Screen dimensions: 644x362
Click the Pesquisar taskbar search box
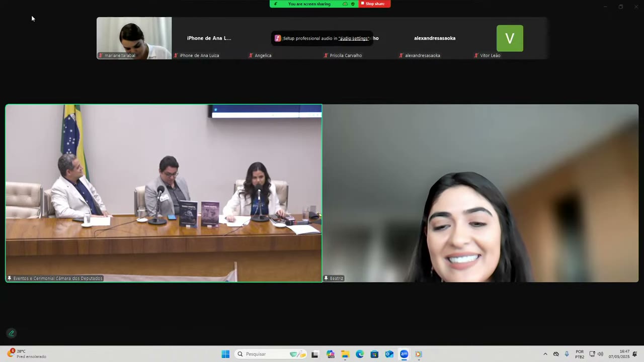coord(271,354)
